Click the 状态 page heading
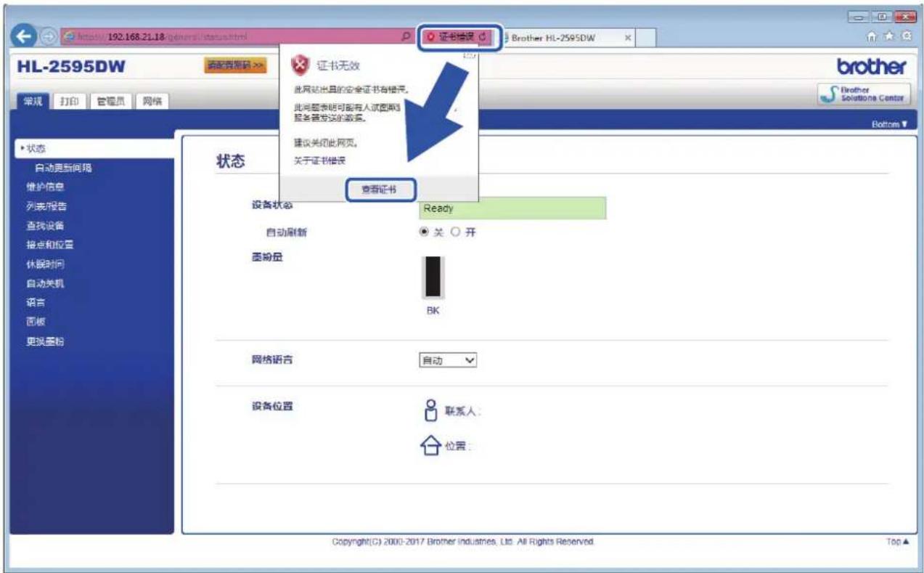924x573 pixels. (231, 161)
